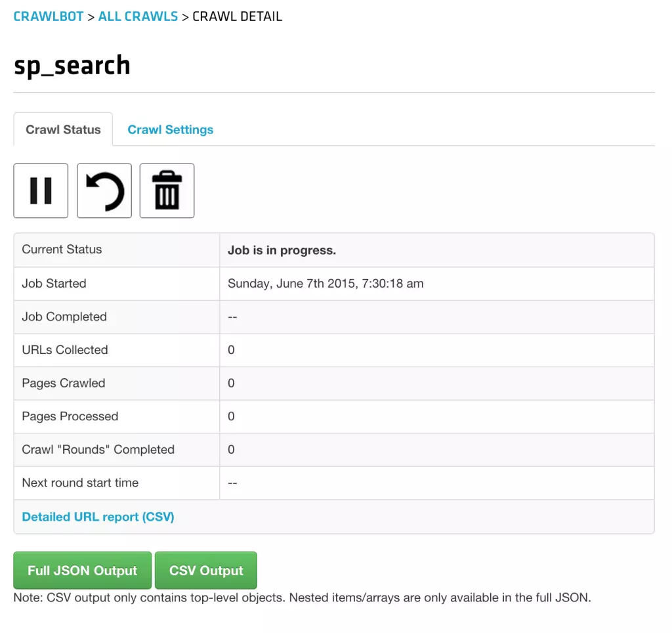
Task: Go to CRAWLBOT in the breadcrumb
Action: pos(49,16)
